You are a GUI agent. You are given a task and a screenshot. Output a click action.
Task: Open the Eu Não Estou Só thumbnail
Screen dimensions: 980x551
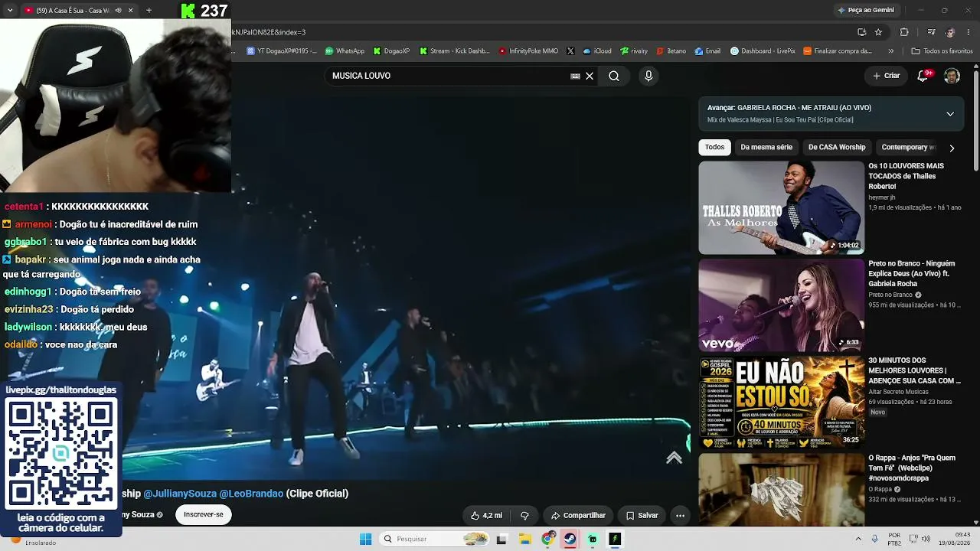[x=781, y=403]
